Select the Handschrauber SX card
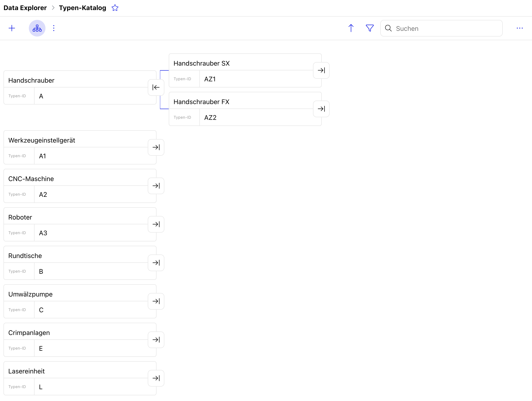Viewport: 532px width, 401px height. tap(245, 70)
